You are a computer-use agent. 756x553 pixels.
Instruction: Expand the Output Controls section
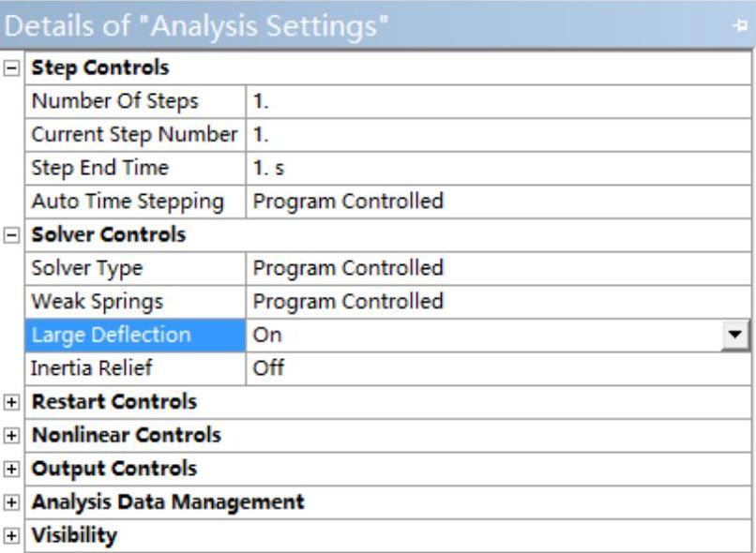11,470
